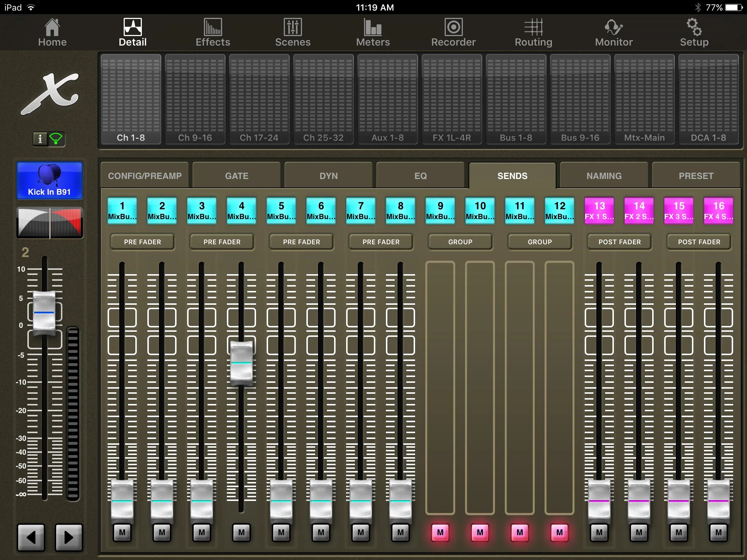The height and width of the screenshot is (560, 747).
Task: Change GROUP mode for sends 9-10
Action: [460, 242]
